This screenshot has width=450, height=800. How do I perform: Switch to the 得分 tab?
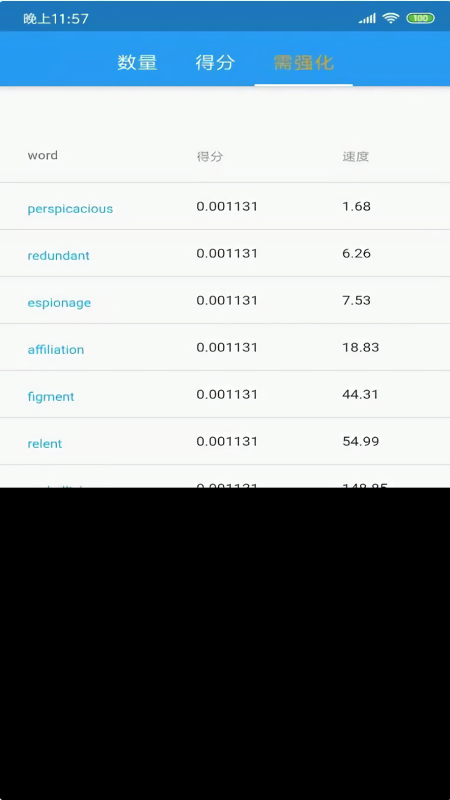click(215, 62)
